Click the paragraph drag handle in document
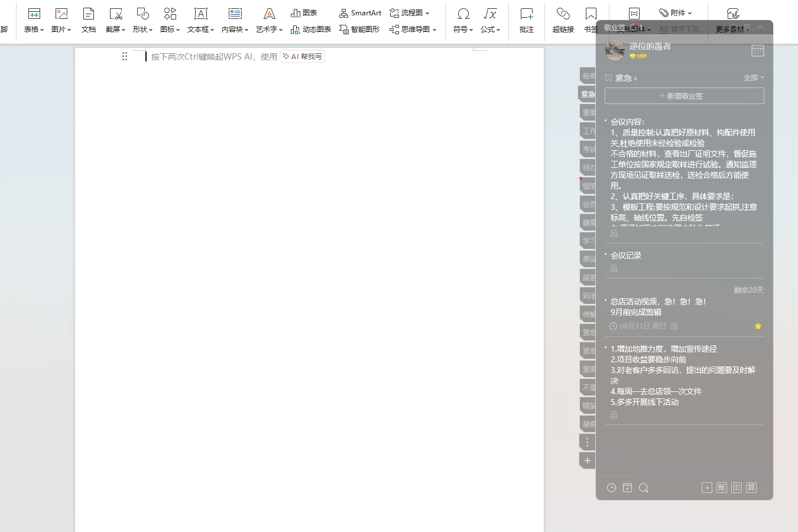This screenshot has height=532, width=798. [125, 56]
